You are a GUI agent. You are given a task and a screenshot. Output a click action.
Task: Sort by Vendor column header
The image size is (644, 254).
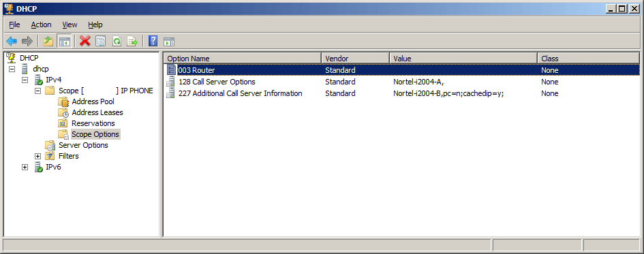point(355,59)
